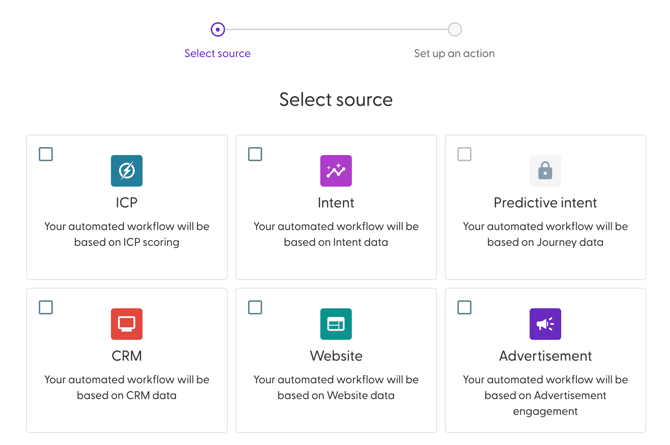Mark the Advertisement source checkbox
The height and width of the screenshot is (445, 670).
[x=464, y=307]
